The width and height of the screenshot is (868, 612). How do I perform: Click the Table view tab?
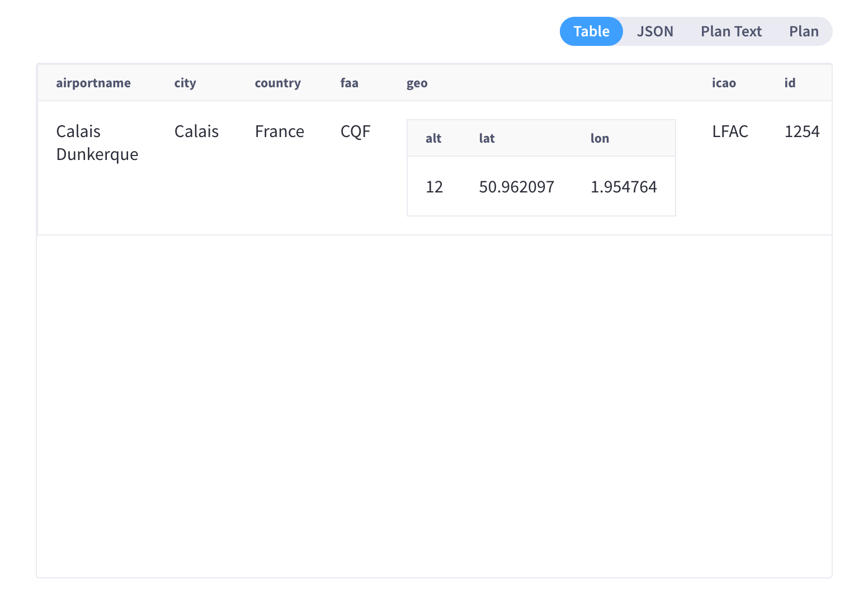(591, 31)
